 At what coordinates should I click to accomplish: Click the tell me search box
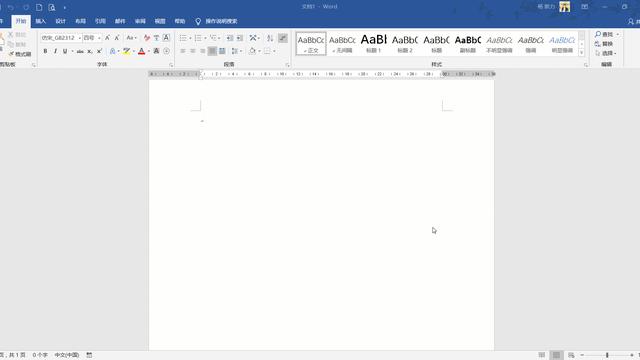pos(216,21)
